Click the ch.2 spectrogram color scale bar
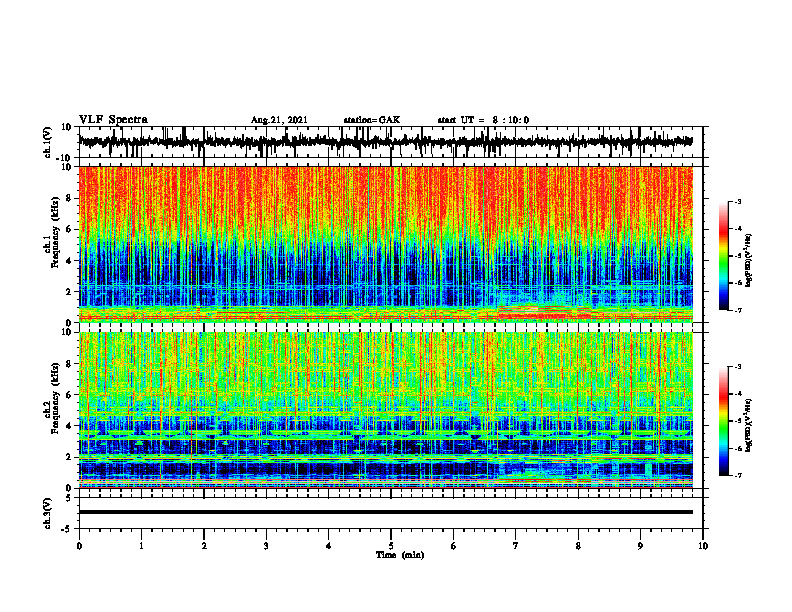 (x=724, y=421)
